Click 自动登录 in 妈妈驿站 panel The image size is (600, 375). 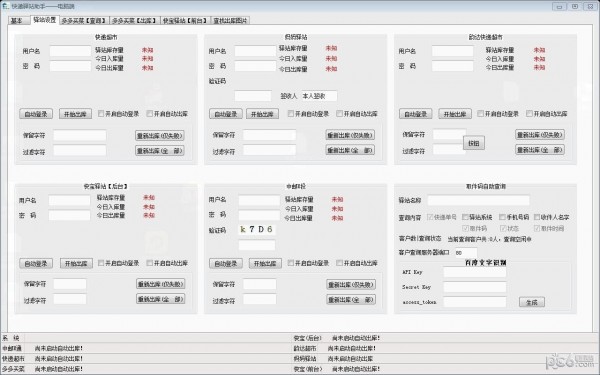tap(226, 114)
